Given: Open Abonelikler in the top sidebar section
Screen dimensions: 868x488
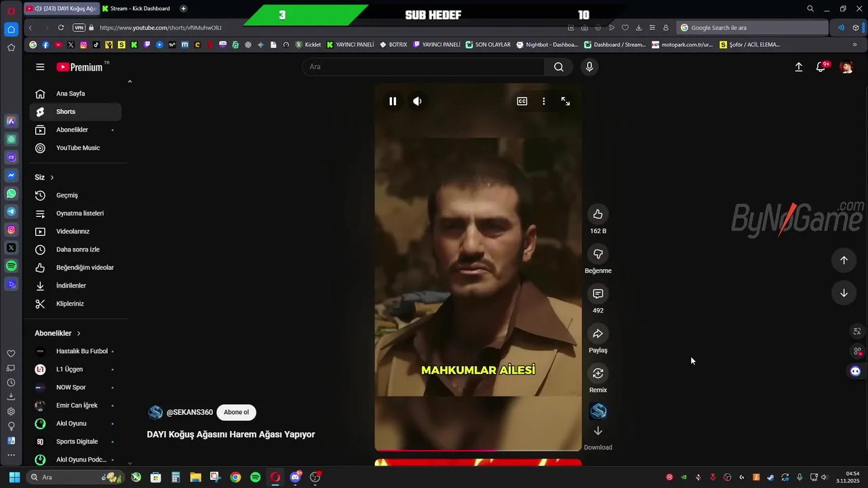Looking at the screenshot, I should [75, 130].
